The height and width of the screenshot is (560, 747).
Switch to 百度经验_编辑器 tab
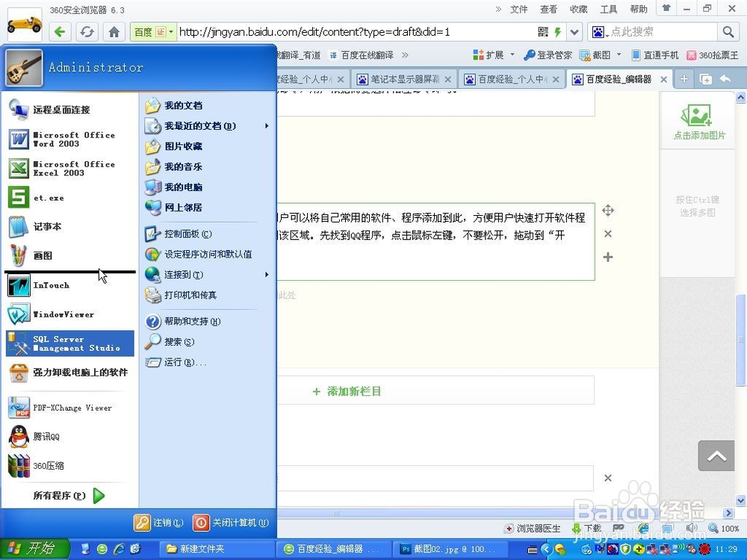click(619, 79)
